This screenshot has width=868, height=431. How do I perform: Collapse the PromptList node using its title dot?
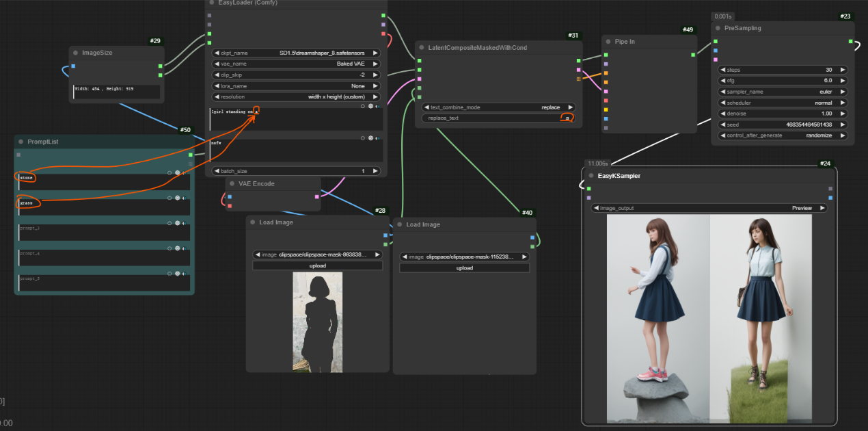(x=21, y=142)
